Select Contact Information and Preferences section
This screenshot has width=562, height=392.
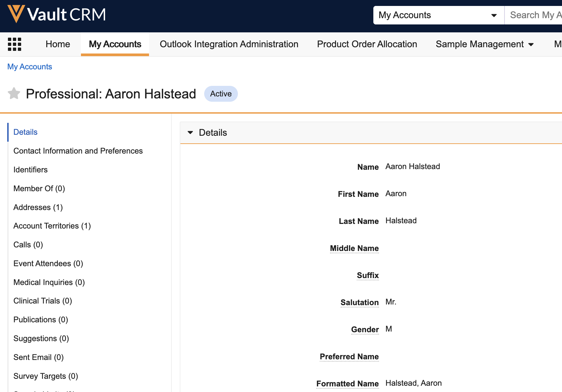click(78, 151)
